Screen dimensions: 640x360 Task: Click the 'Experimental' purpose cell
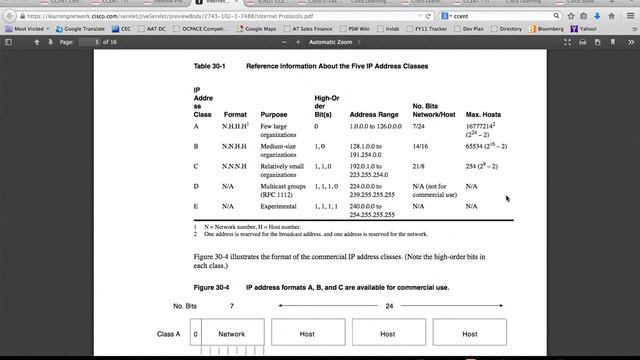point(278,207)
